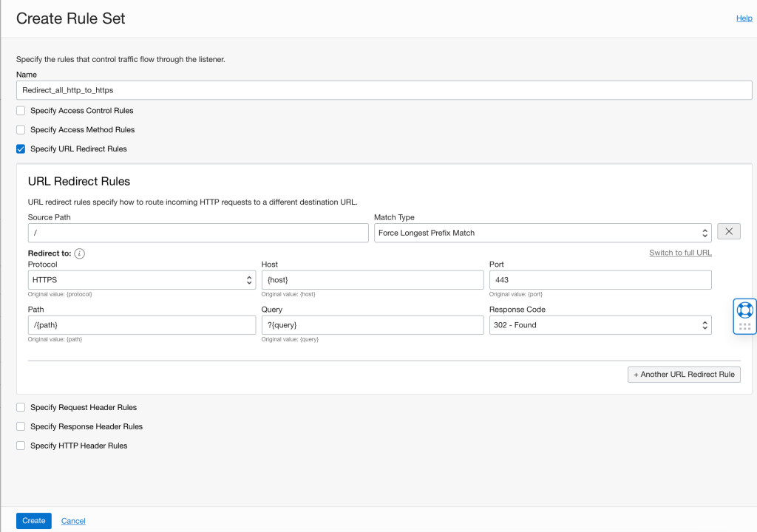Expand the Response Code dropdown

click(600, 325)
